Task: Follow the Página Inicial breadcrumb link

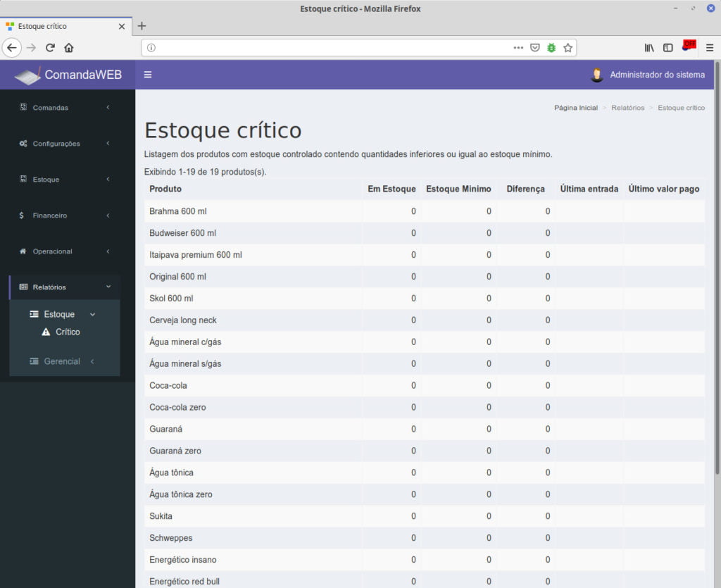Action: [x=575, y=108]
